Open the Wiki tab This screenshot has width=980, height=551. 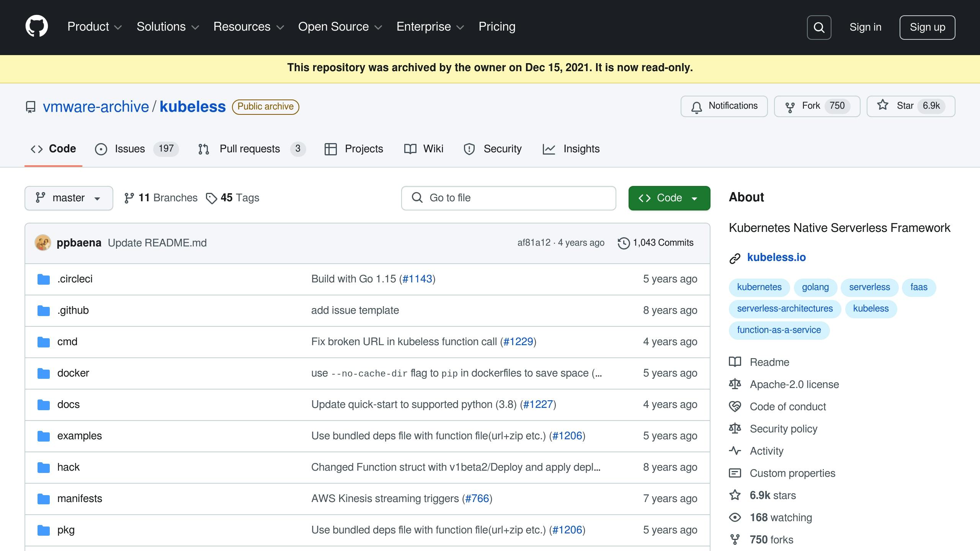point(424,149)
